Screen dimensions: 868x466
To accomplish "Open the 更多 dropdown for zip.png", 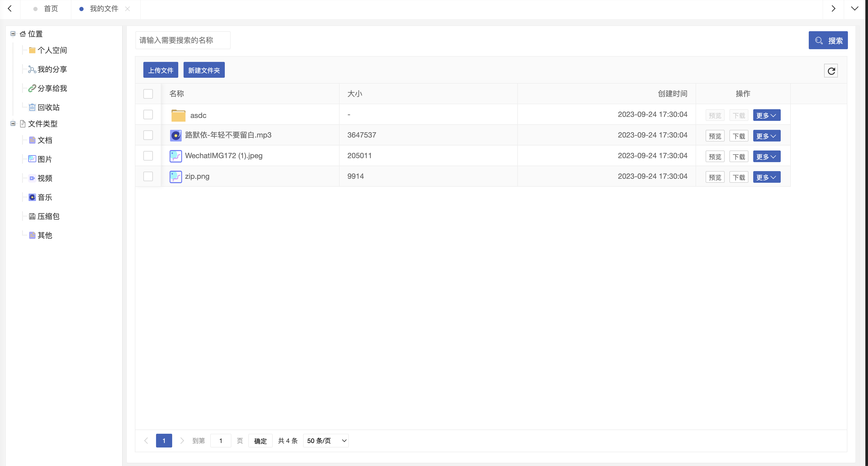I will coord(767,177).
